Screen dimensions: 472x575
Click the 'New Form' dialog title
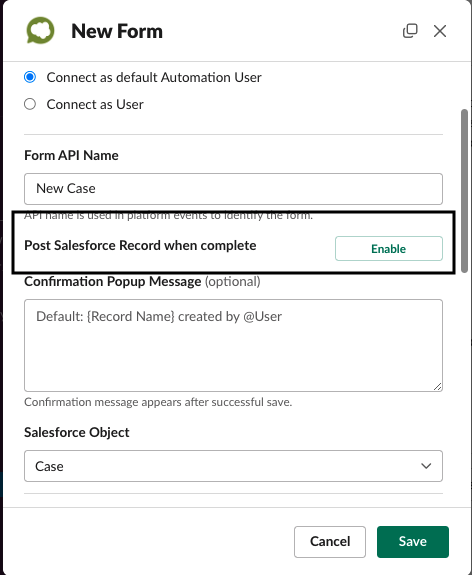(117, 31)
